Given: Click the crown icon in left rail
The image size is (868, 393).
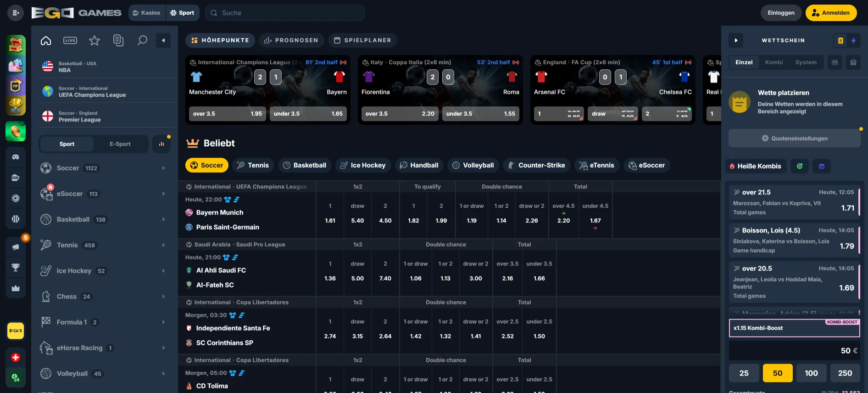Looking at the screenshot, I should click(x=16, y=288).
